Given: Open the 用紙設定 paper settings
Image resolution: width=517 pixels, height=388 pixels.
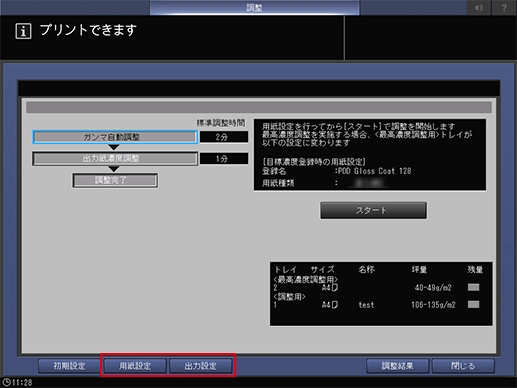Looking at the screenshot, I should (x=135, y=366).
